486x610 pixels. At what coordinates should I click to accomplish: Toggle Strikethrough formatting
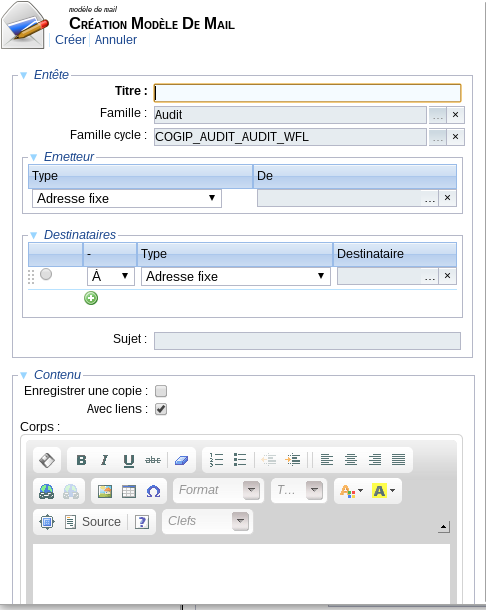click(153, 460)
